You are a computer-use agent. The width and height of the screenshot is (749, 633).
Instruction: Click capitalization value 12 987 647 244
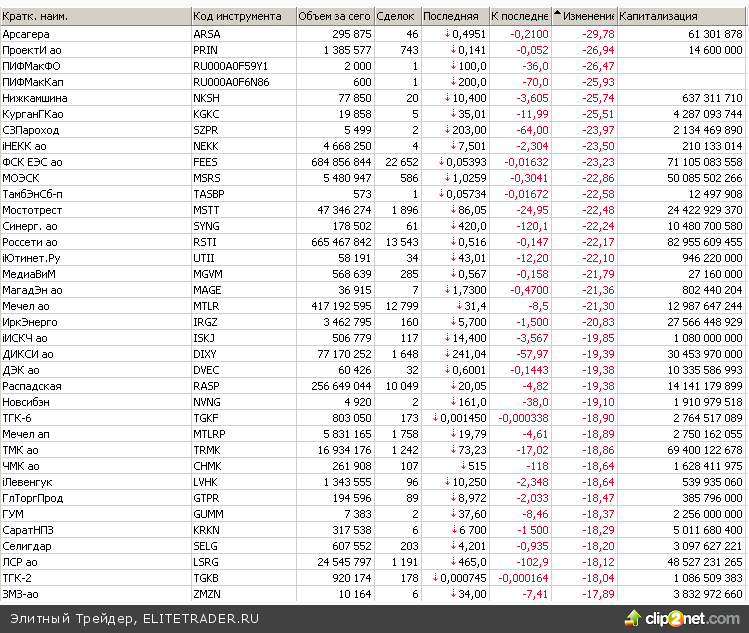pyautogui.click(x=705, y=306)
